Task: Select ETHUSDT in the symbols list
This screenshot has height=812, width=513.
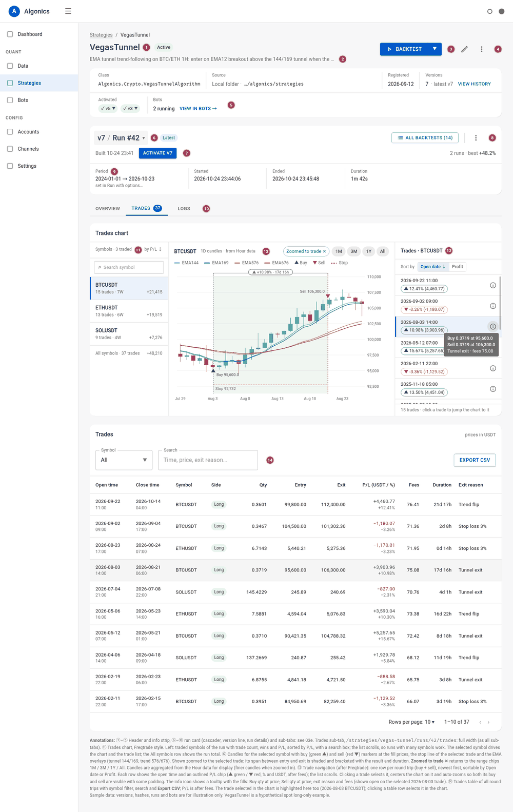Action: tap(129, 311)
